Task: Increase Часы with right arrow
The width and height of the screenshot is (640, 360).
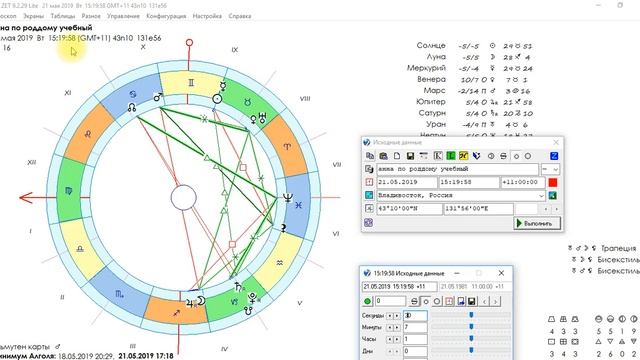Action: point(396,339)
